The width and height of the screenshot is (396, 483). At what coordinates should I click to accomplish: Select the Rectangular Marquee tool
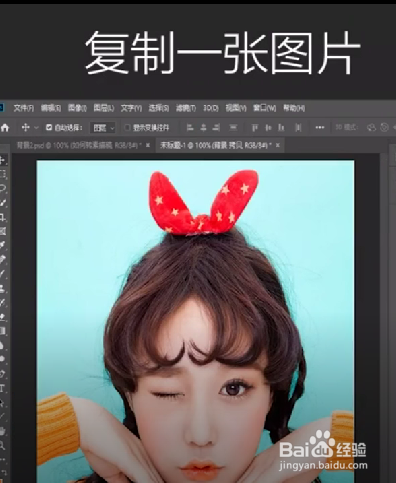[2, 174]
